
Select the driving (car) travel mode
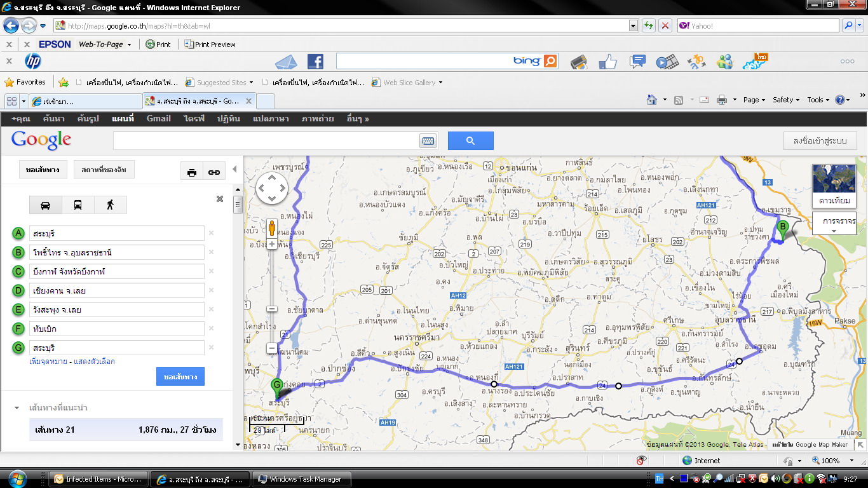45,205
